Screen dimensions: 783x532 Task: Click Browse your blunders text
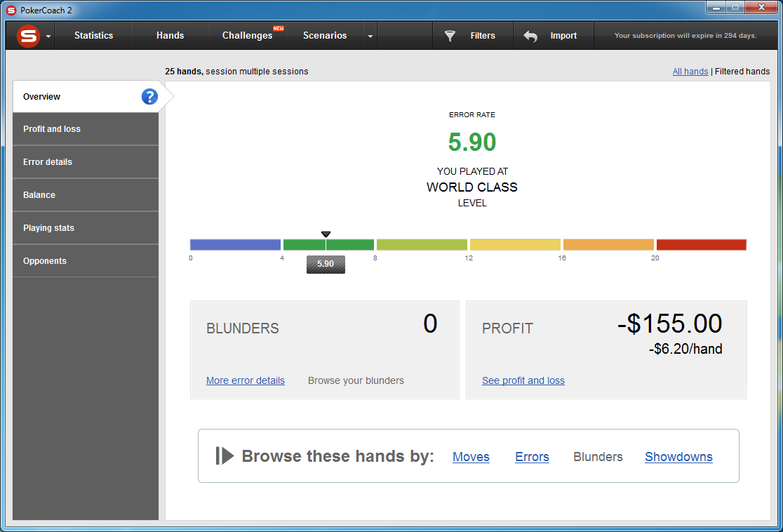(356, 380)
